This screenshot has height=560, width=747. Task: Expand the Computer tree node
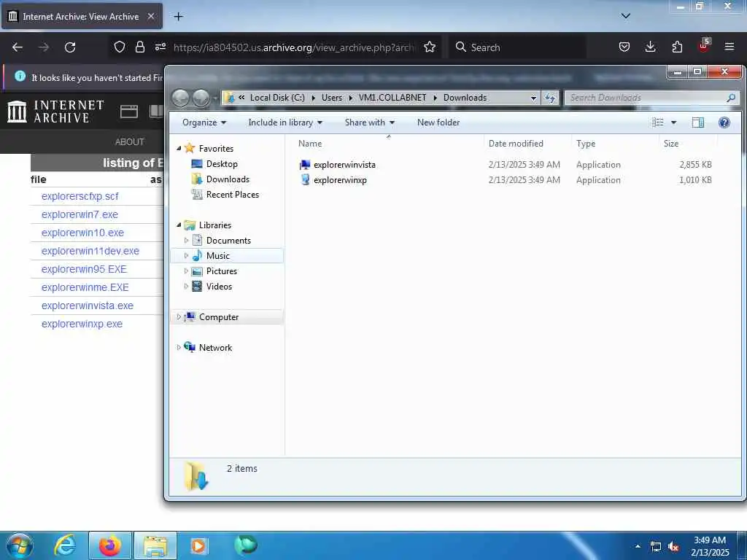click(x=179, y=316)
